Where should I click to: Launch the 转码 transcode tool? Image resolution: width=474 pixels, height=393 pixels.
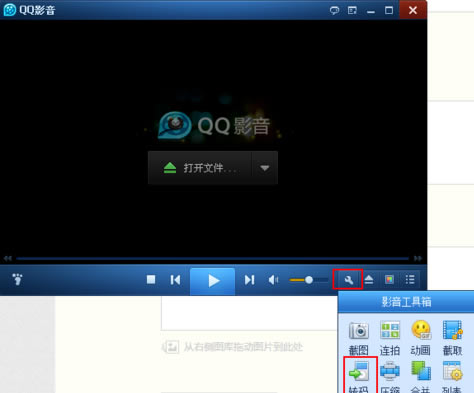359,376
